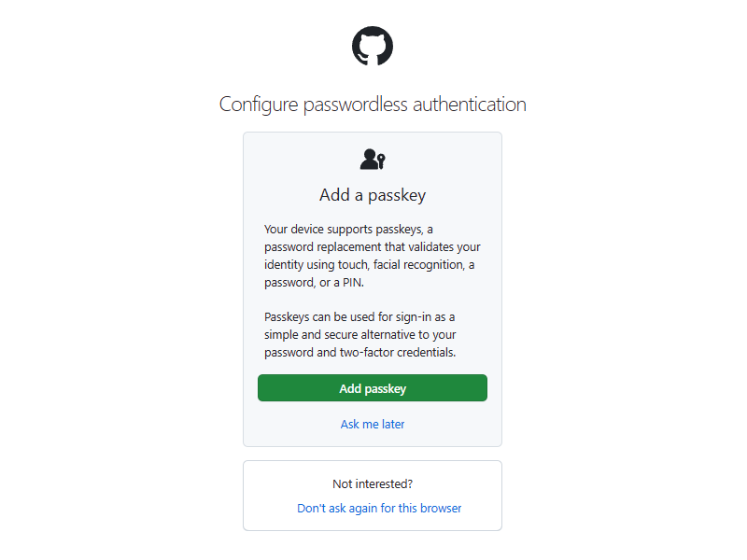747x560 pixels.
Task: Click the word "browser" in the bottom link
Action: tap(440, 509)
